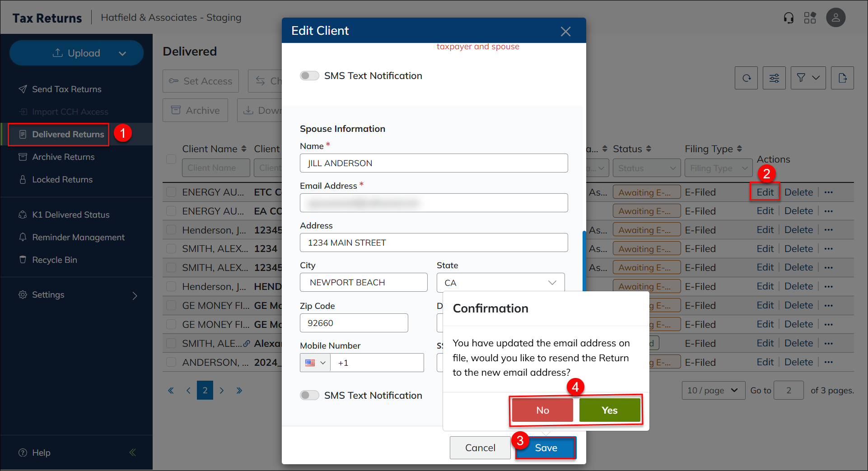Click the Cancel button in Edit Client

tap(480, 448)
